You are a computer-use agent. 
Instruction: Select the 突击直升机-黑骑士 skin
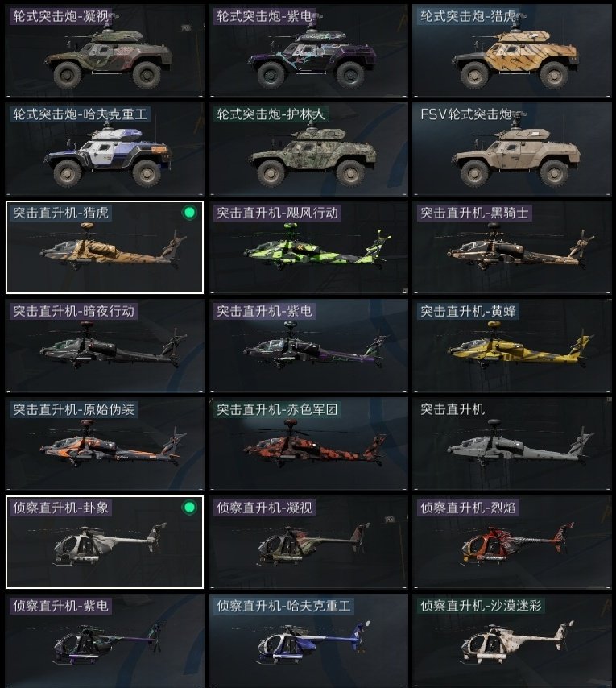512,247
